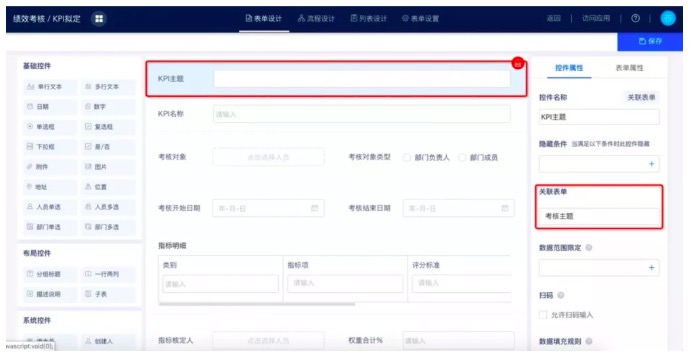Add a 部门多选 multi-department control
This screenshot has height=361, width=694.
pos(108,227)
